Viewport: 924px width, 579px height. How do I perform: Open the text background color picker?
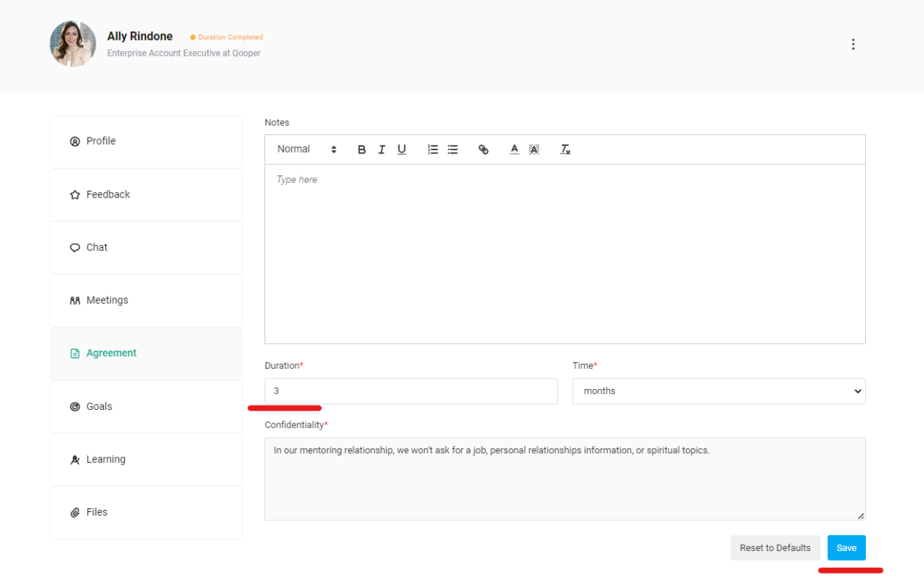(x=534, y=149)
